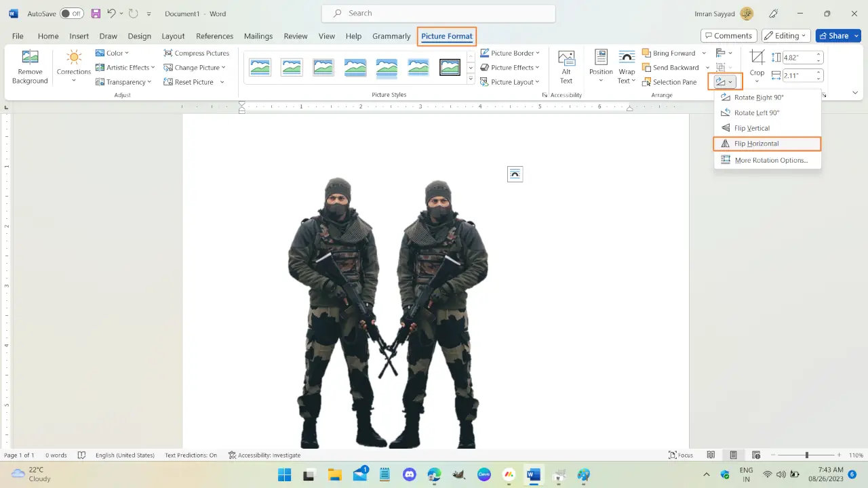Click Word icon in taskbar
This screenshot has width=868, height=488.
click(x=534, y=474)
